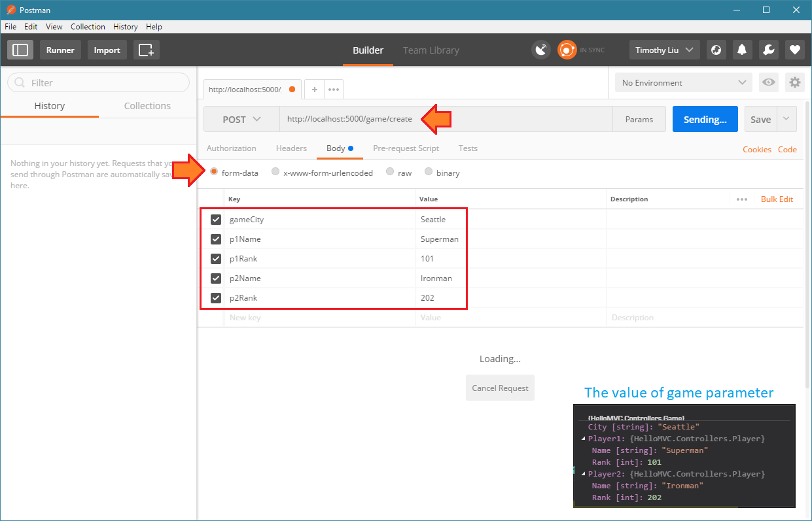Viewport: 812px width, 521px height.
Task: Click the Filter search field
Action: coord(98,82)
